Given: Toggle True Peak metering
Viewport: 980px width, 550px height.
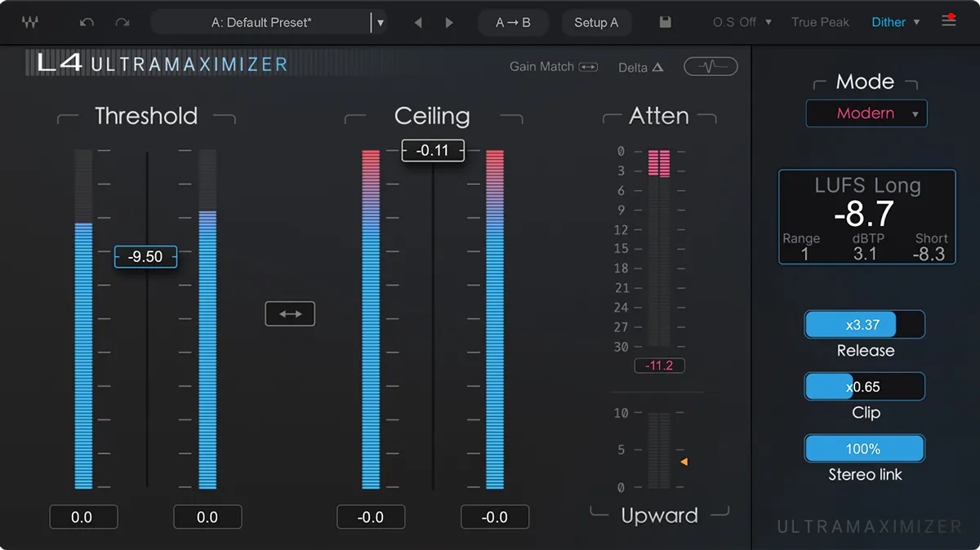Looking at the screenshot, I should (x=820, y=22).
